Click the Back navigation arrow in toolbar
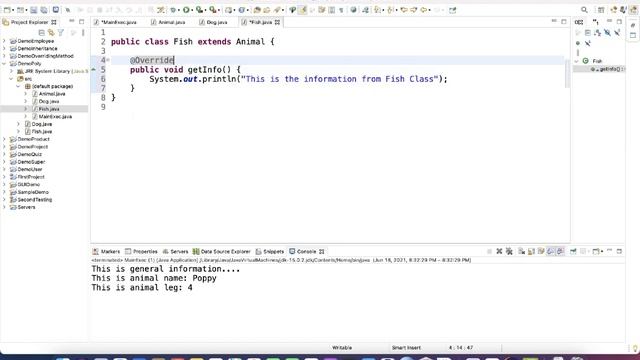This screenshot has height=360, width=640. 424,10
